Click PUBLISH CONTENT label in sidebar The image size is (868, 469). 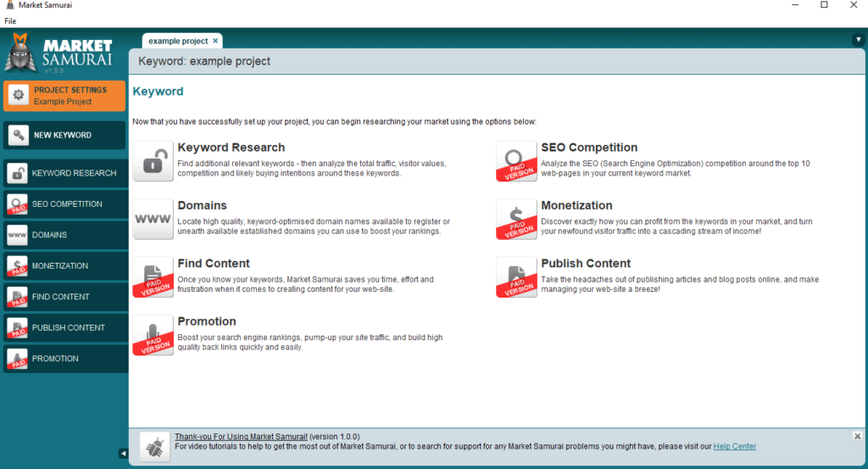click(68, 328)
